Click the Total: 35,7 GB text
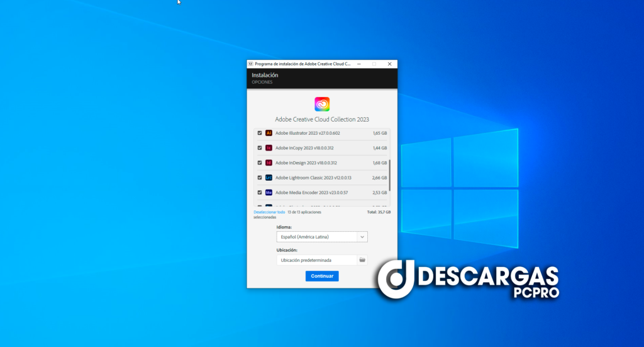 click(379, 212)
